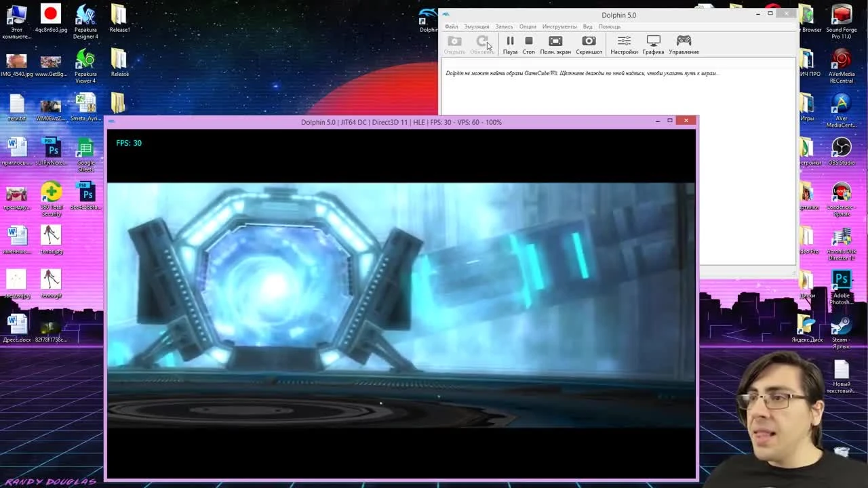Image resolution: width=868 pixels, height=488 pixels.
Task: Close the Dolphin game render window
Action: point(686,121)
